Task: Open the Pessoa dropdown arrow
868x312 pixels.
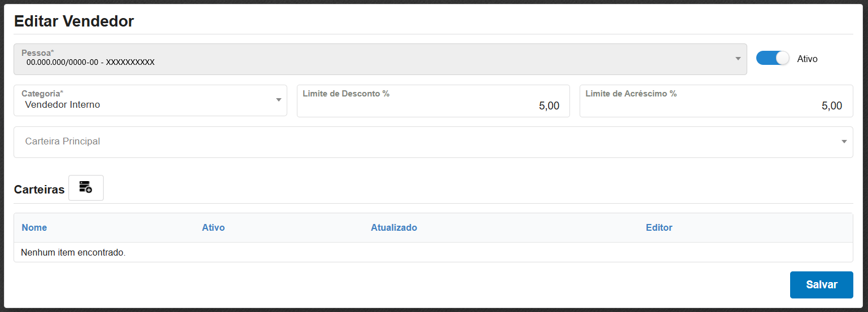Action: (738, 59)
